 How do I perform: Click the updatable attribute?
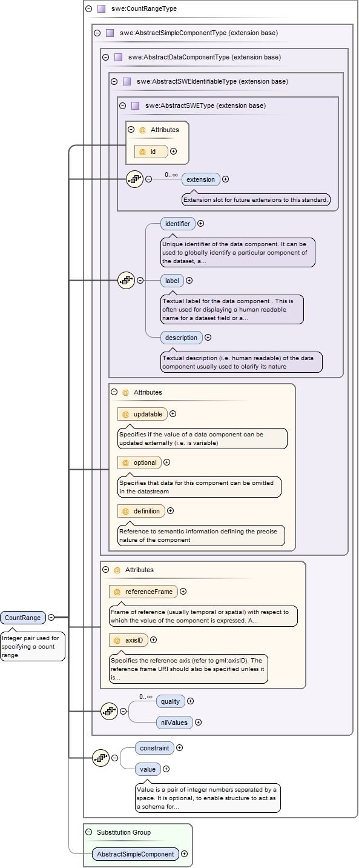click(x=143, y=414)
